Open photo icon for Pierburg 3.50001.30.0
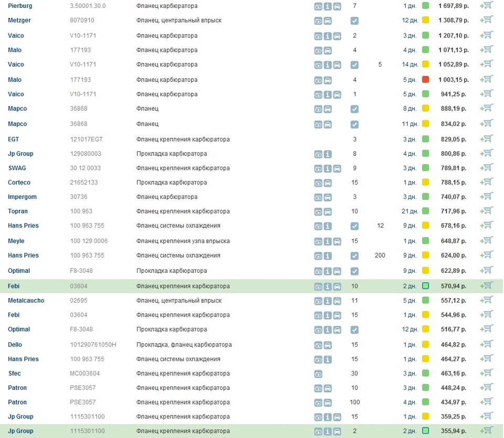 [x=318, y=6]
